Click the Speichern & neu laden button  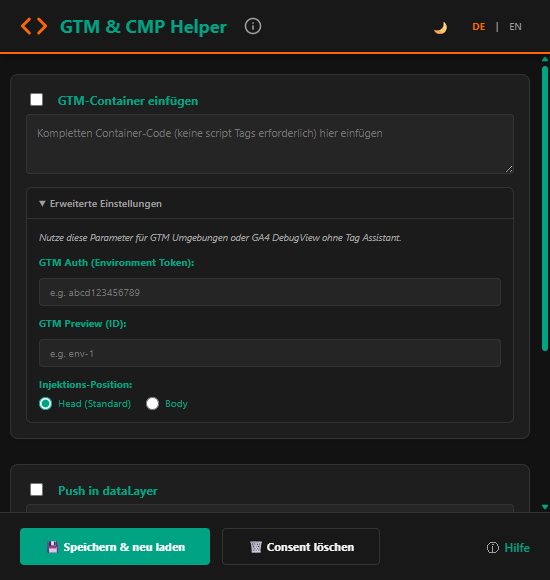pos(115,547)
